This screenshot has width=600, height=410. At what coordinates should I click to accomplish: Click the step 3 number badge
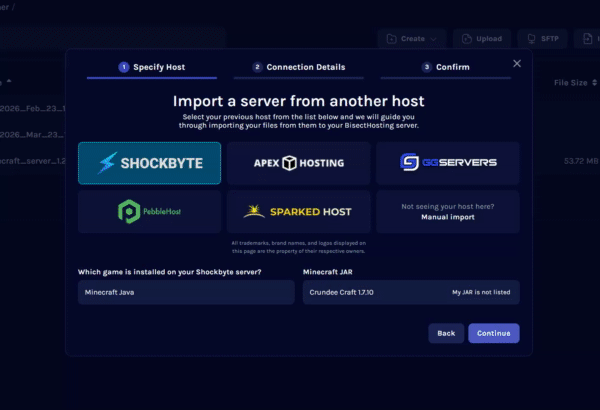[427, 67]
